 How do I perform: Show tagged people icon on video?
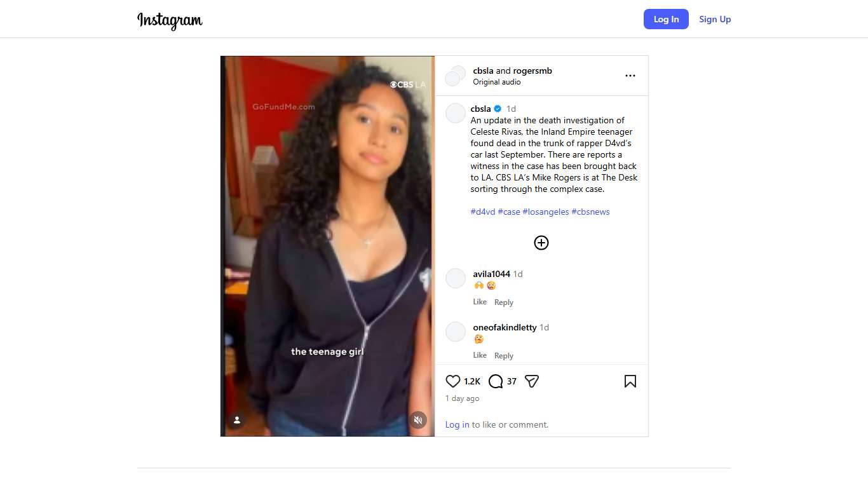click(x=236, y=419)
